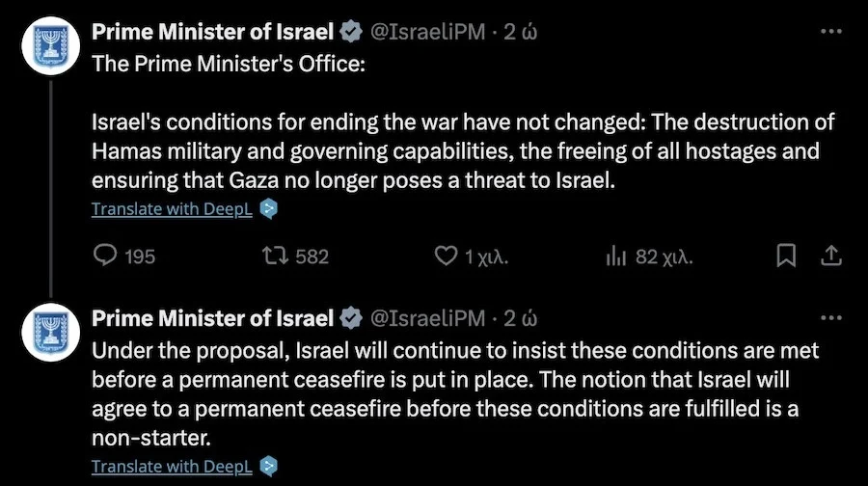Click DeepL logo icon under second tweet
Image resolution: width=868 pixels, height=486 pixels.
269,466
